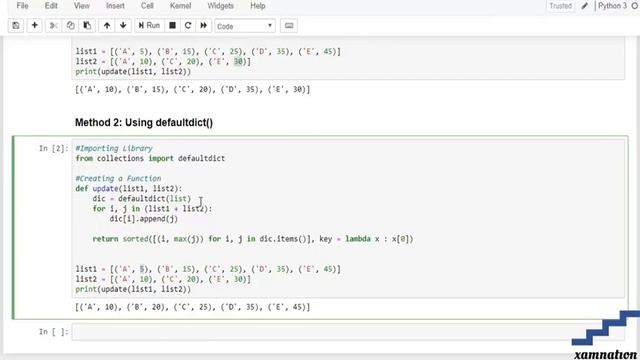Click the list1 definition in the upper cell
The image size is (640, 360).
pos(208,51)
